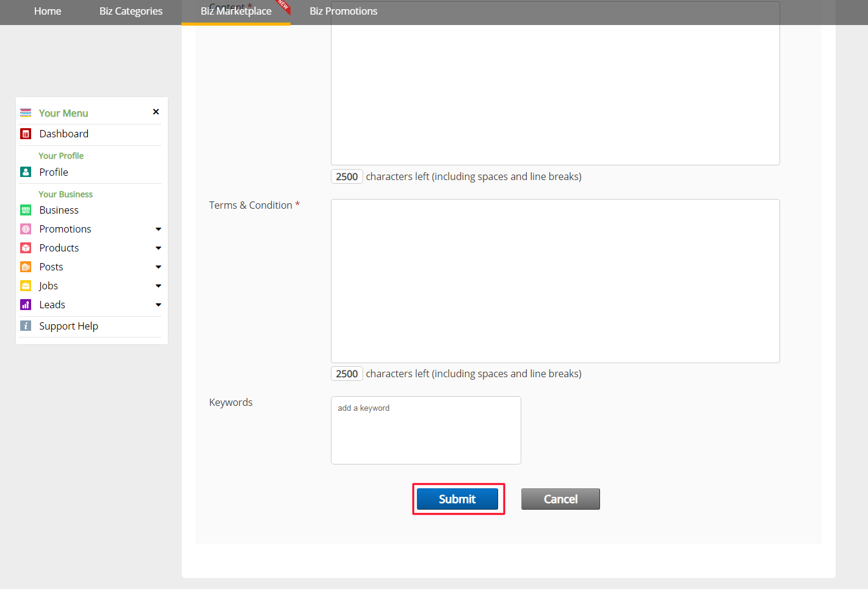Click the gray Cancel button
Screen dimensions: 868x589
coord(560,499)
